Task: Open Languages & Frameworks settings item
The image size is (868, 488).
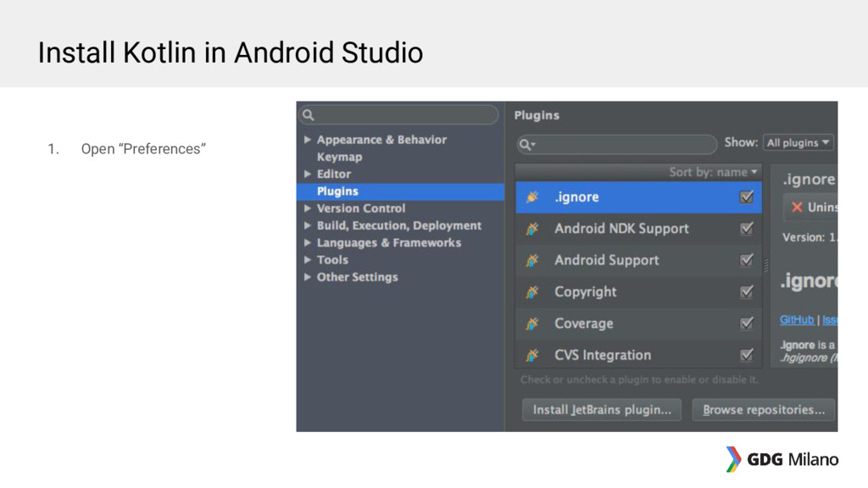Action: pyautogui.click(x=388, y=243)
